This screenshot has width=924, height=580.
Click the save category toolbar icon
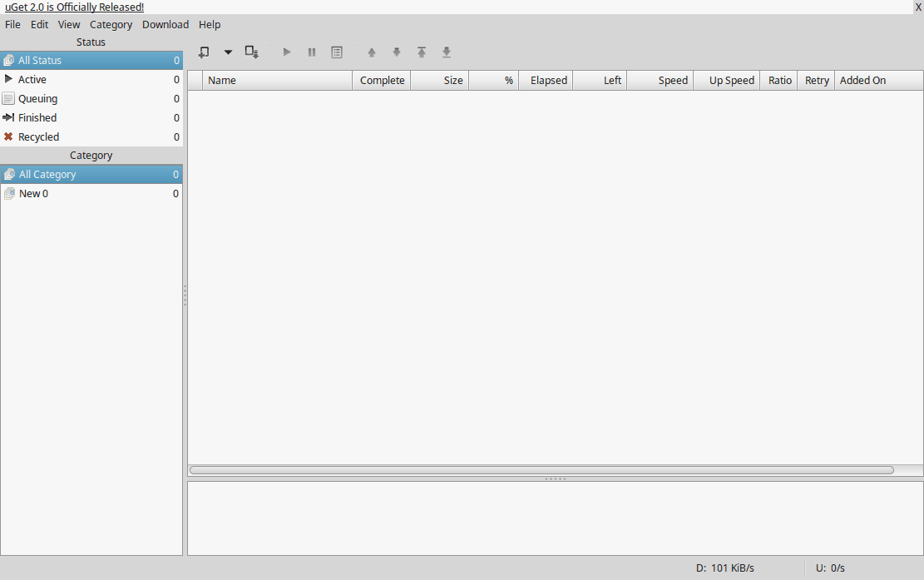tap(252, 52)
